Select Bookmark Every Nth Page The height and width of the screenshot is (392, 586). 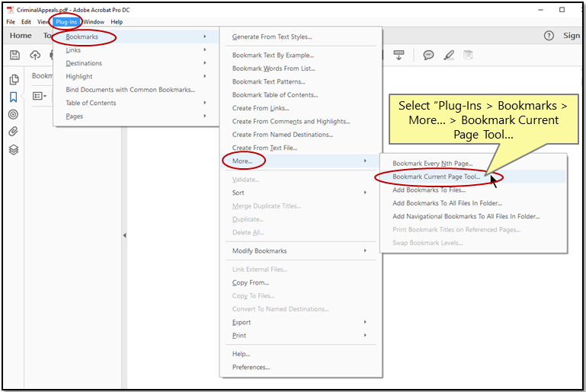(432, 164)
